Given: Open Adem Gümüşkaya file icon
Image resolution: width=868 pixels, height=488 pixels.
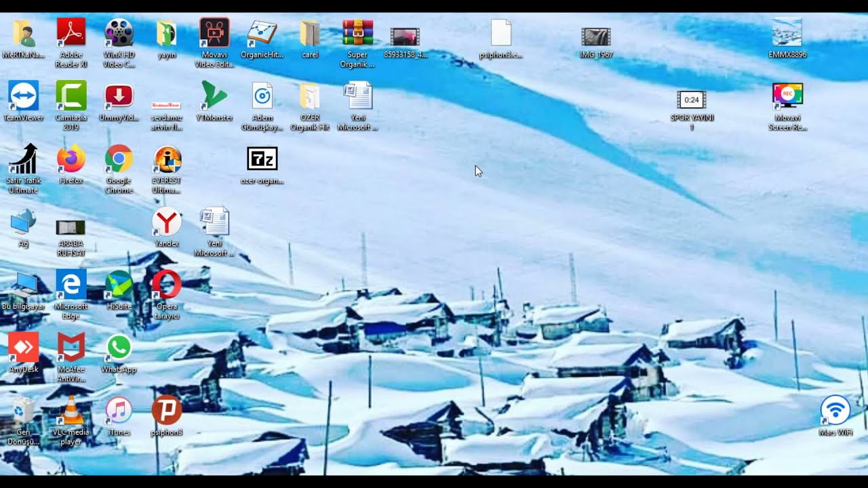Looking at the screenshot, I should point(262,96).
